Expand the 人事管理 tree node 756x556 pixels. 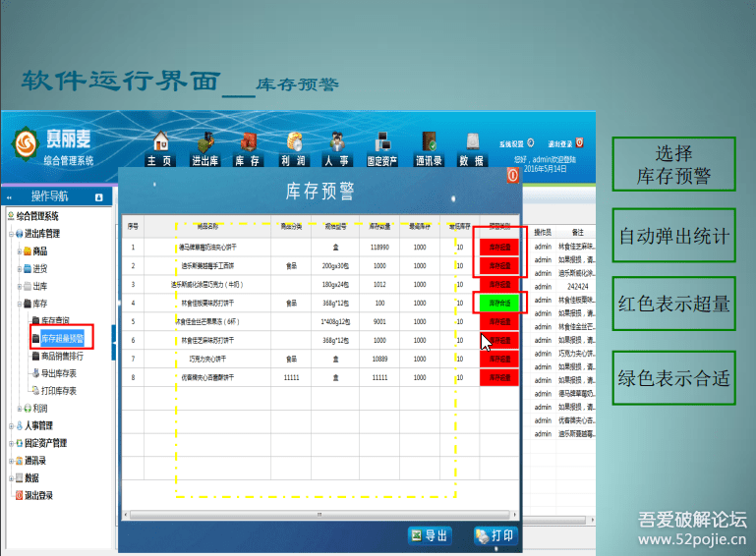[12, 425]
